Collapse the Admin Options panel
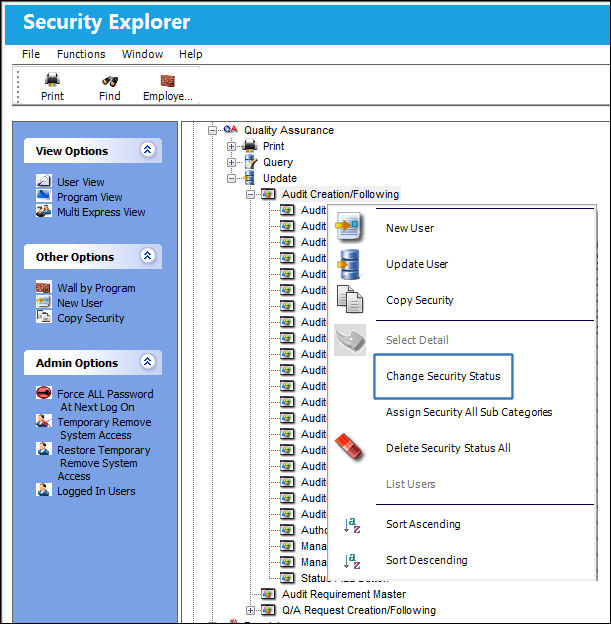 pos(147,361)
